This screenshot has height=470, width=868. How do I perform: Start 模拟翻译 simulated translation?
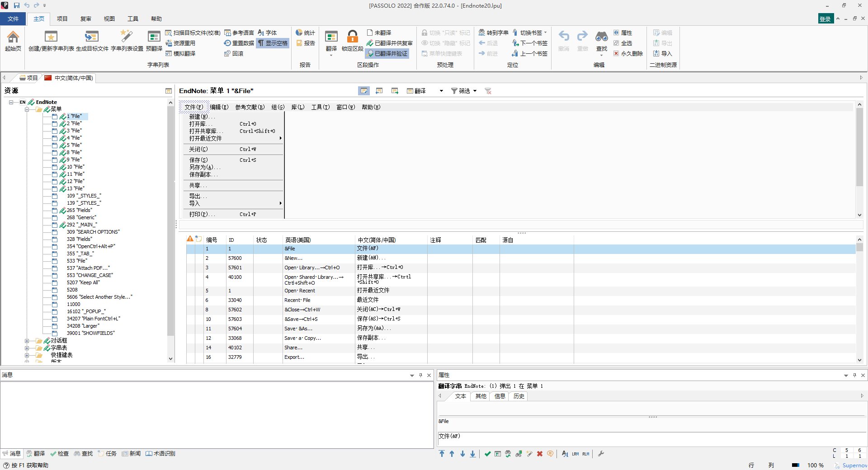pyautogui.click(x=180, y=53)
